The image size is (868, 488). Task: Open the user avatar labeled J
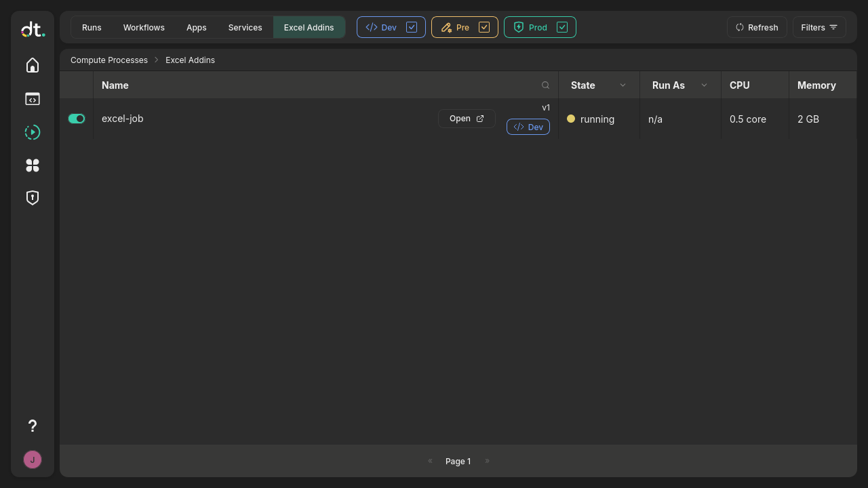pyautogui.click(x=33, y=460)
